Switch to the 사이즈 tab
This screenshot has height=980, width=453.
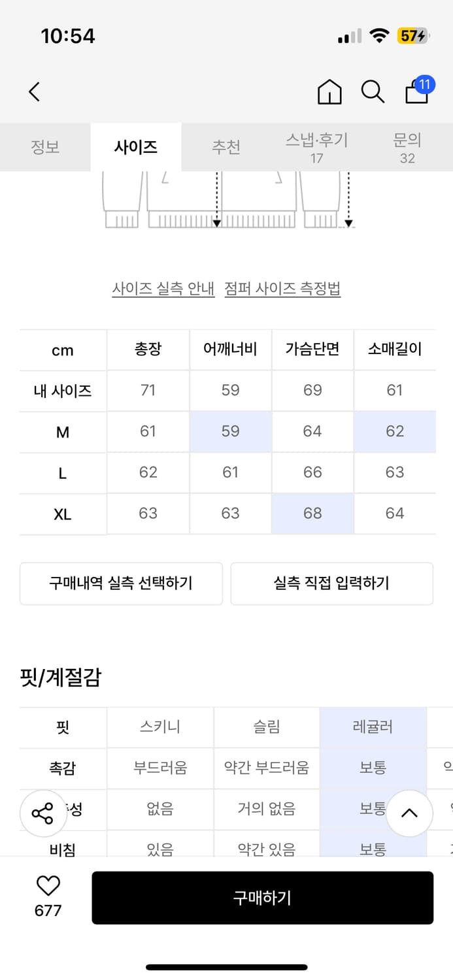[135, 148]
